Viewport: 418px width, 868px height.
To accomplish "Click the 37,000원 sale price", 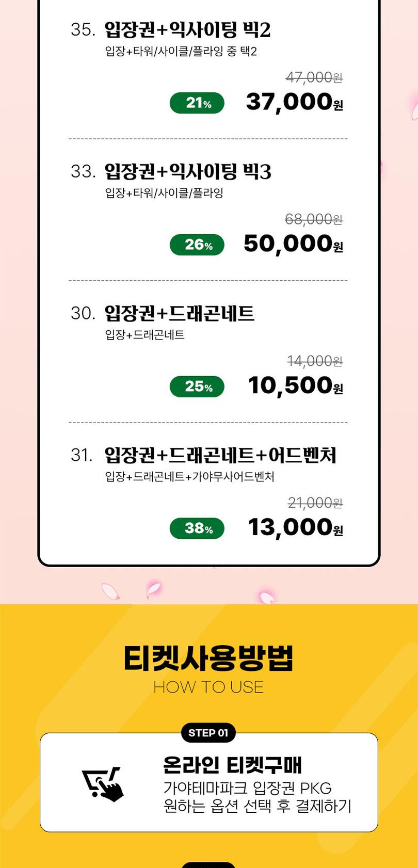I will point(295,102).
